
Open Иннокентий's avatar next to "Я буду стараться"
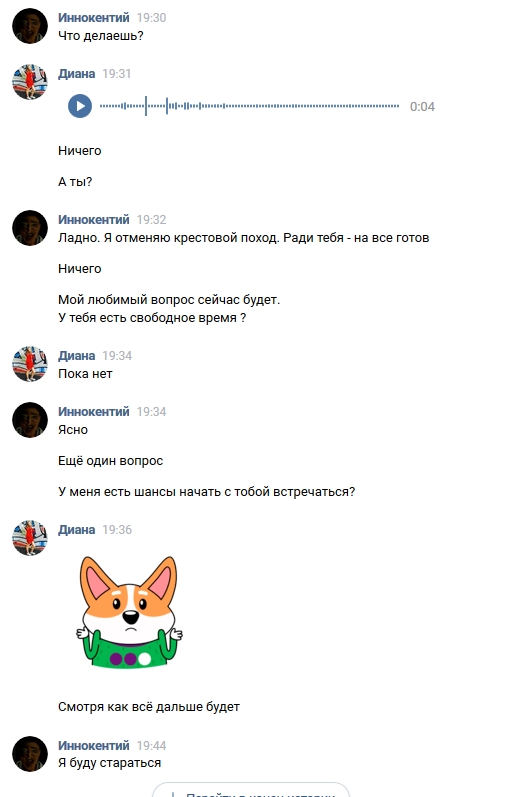click(x=30, y=754)
